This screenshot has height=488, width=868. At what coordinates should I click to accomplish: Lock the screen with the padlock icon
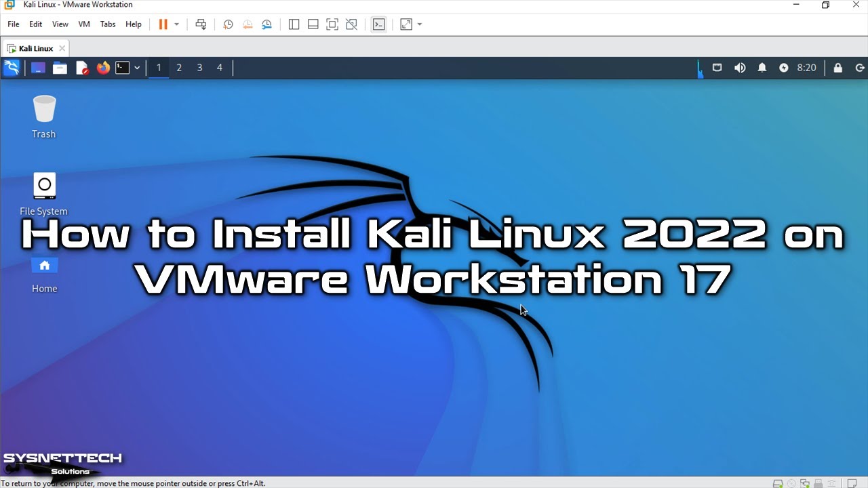[838, 68]
